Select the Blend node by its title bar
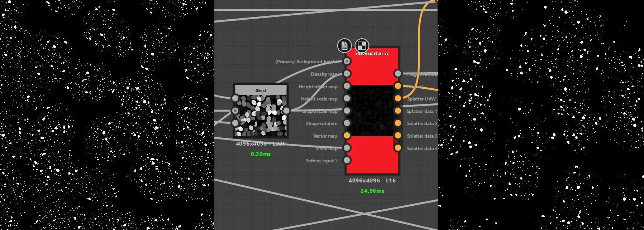This screenshot has width=644, height=230. click(261, 90)
